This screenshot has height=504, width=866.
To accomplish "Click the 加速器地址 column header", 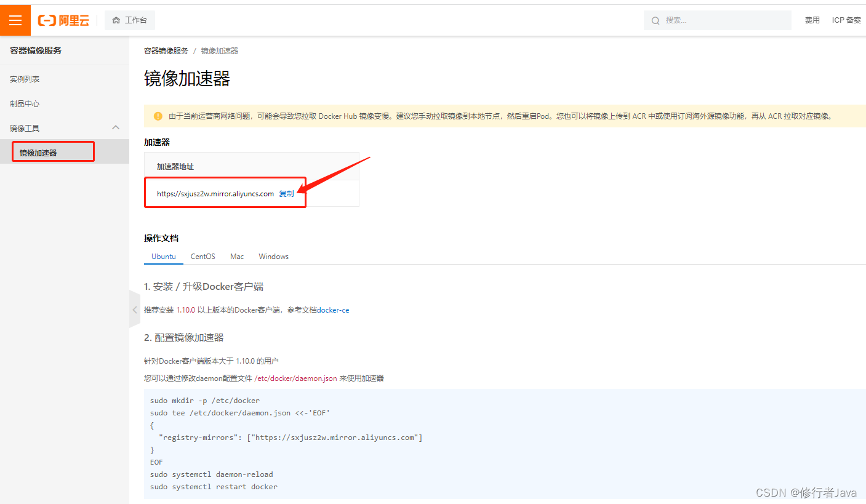I will click(x=175, y=167).
